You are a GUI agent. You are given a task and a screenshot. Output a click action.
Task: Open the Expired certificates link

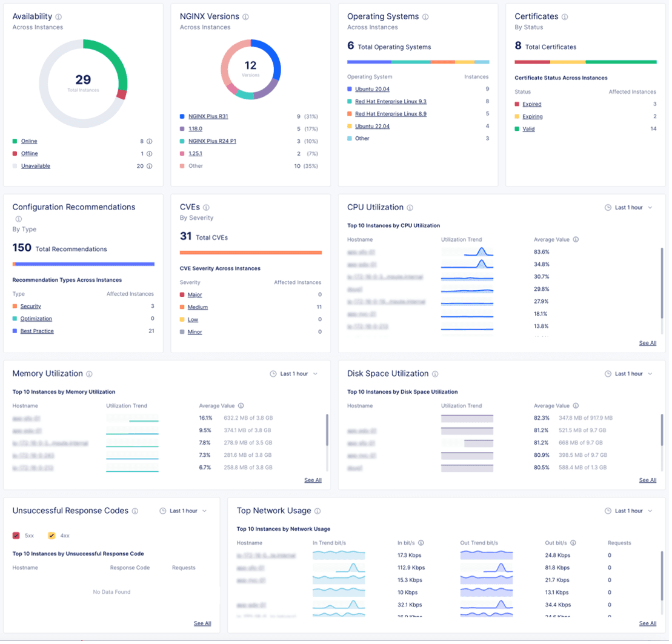[533, 104]
